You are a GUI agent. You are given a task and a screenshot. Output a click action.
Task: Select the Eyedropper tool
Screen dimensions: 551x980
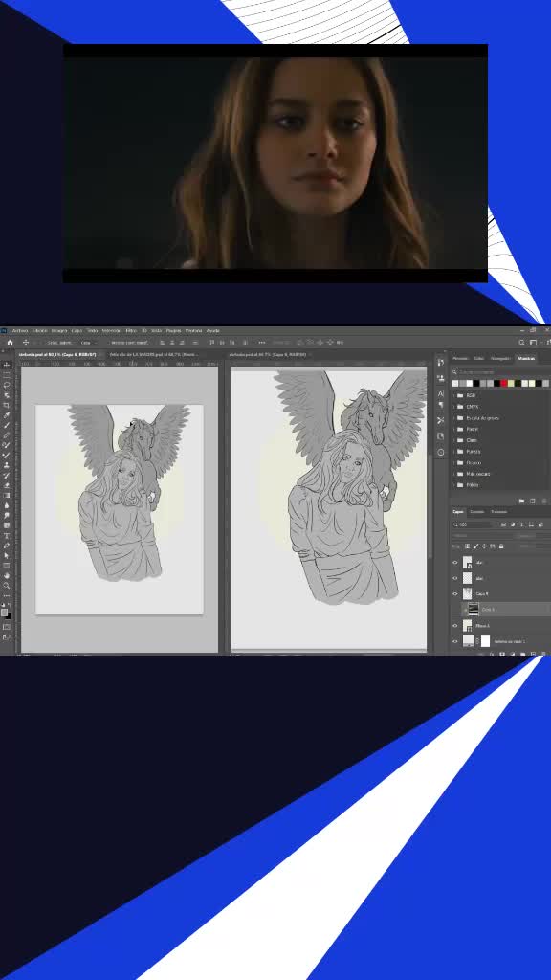point(7,415)
